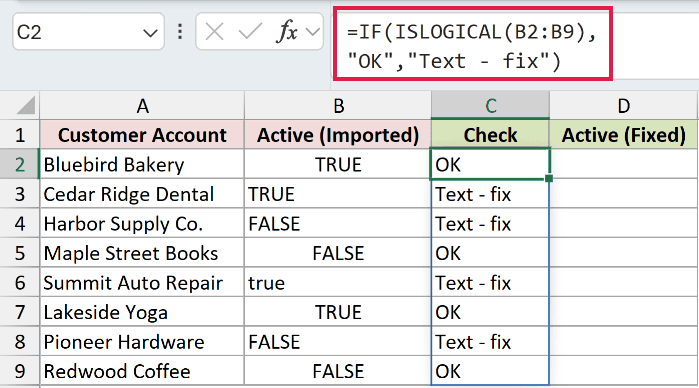Select the row 4 header

point(20,223)
